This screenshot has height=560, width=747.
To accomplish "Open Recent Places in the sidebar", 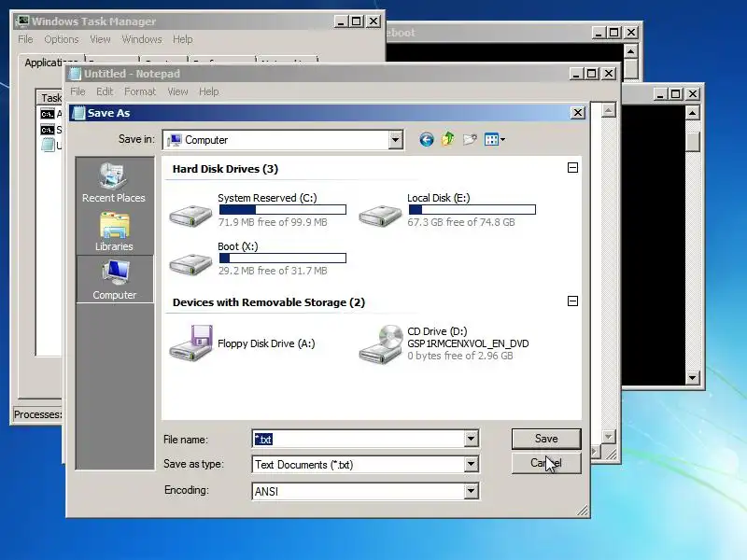I will coord(114,183).
